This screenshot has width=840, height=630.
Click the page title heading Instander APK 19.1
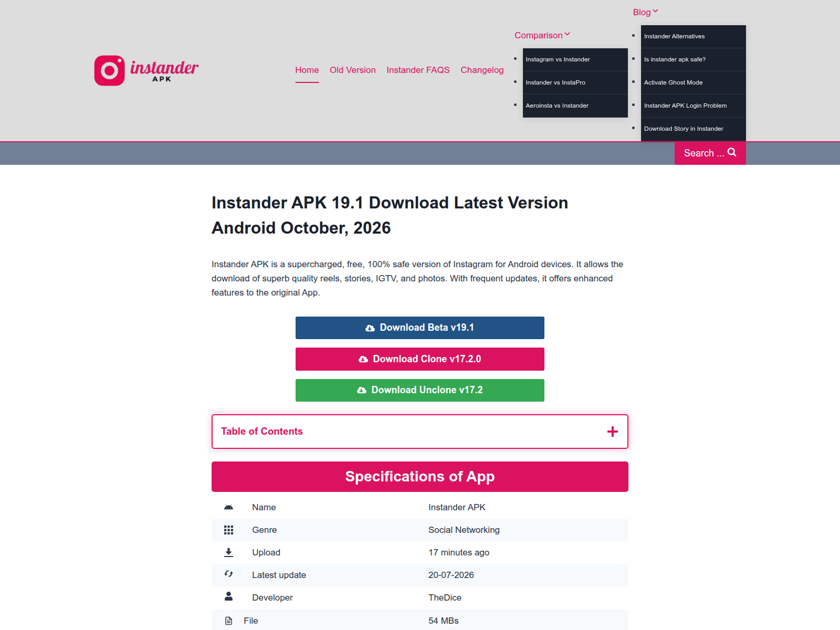pos(390,215)
